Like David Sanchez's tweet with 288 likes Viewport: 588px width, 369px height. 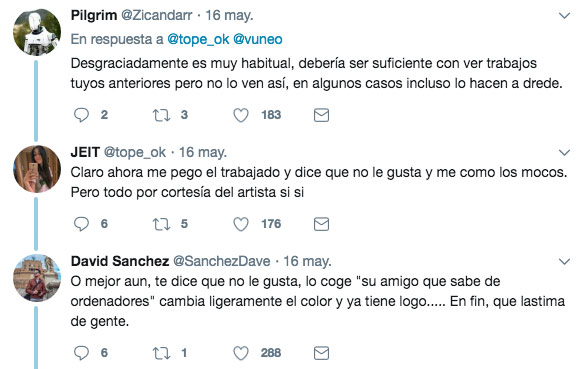[241, 353]
